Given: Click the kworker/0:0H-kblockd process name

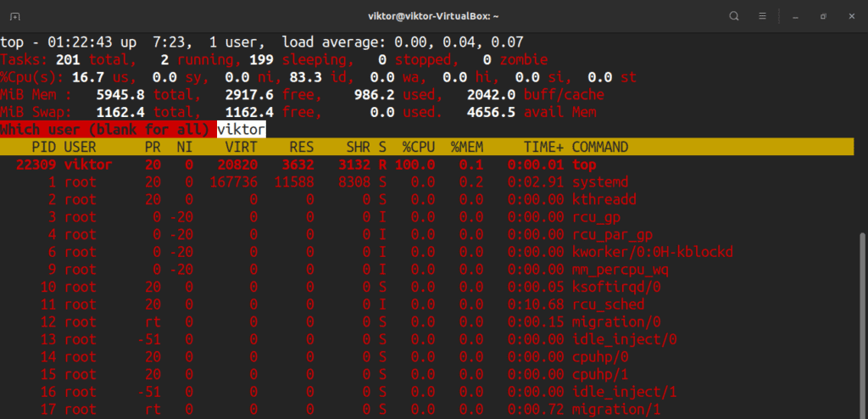Looking at the screenshot, I should 653,253.
